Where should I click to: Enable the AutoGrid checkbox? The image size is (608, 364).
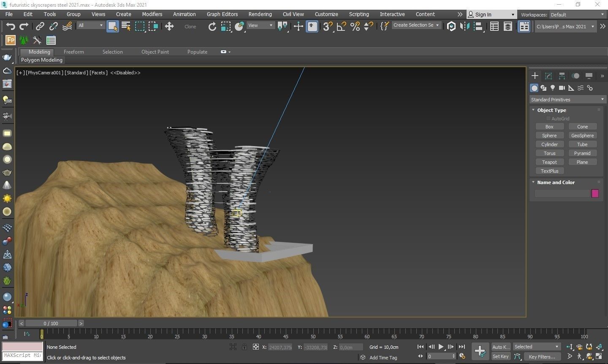pyautogui.click(x=548, y=119)
